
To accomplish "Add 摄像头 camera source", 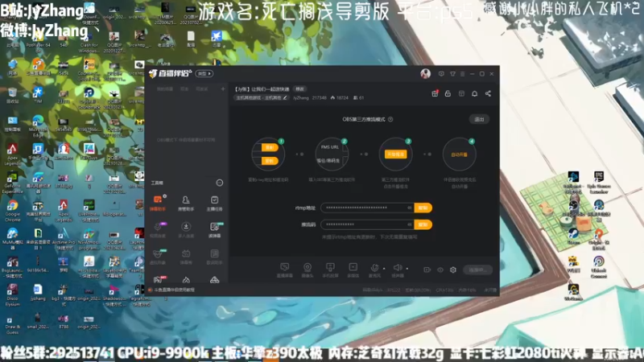I will (308, 270).
